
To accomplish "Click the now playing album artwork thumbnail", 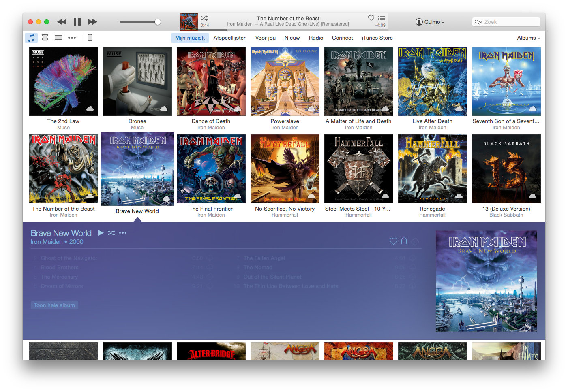I will (x=189, y=22).
